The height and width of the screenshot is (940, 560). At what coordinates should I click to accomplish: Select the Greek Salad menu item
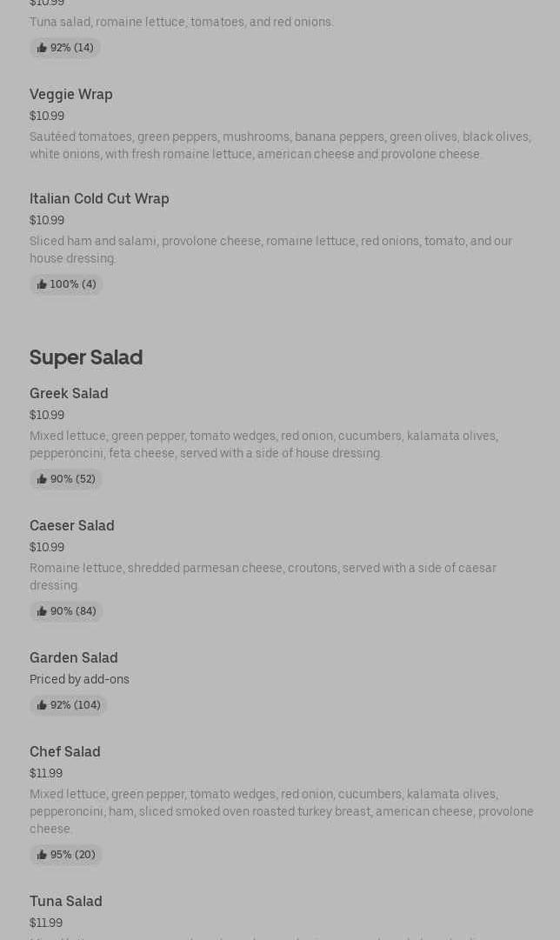[69, 393]
